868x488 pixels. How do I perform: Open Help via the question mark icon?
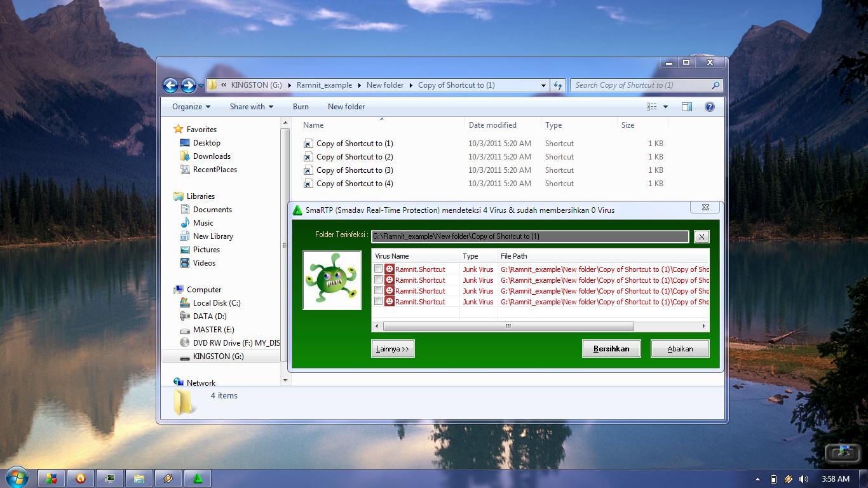point(709,106)
